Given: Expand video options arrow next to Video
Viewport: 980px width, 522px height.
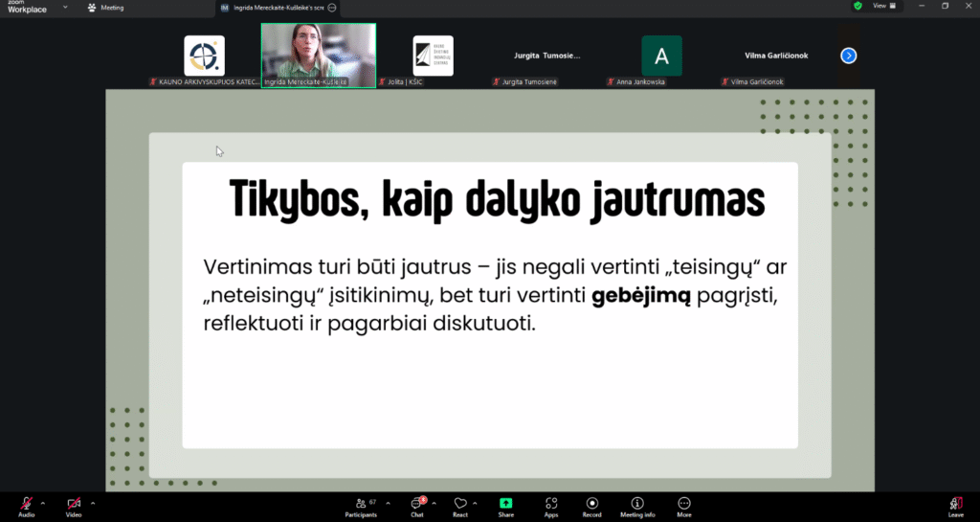Looking at the screenshot, I should 92,502.
